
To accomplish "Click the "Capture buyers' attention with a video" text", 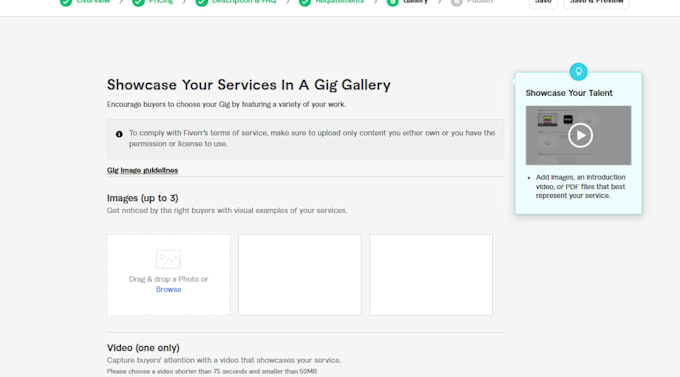I will click(224, 360).
